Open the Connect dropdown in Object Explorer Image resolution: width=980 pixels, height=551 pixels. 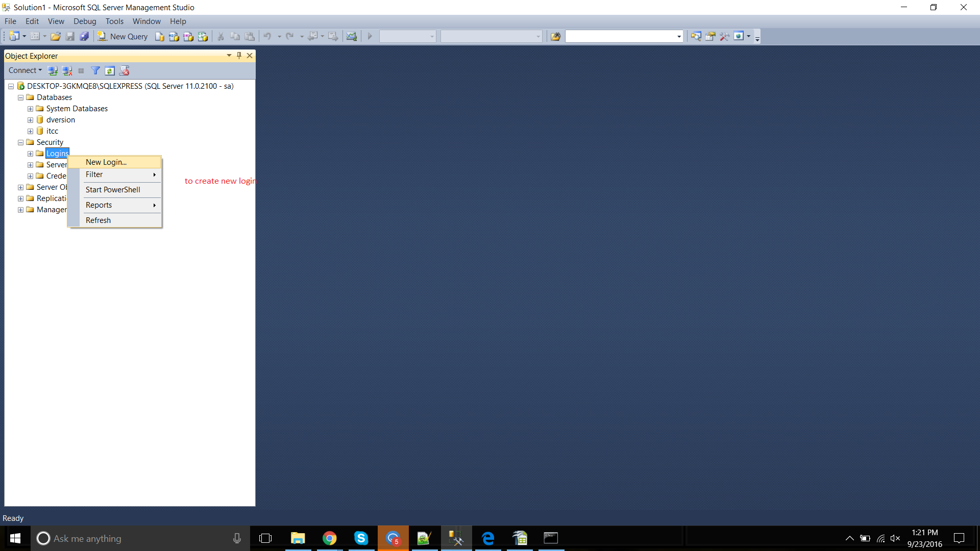25,70
